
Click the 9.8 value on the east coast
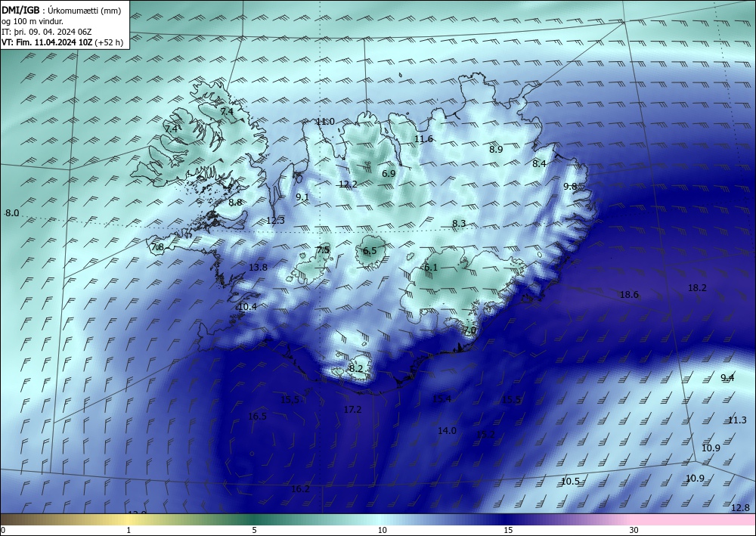570,186
